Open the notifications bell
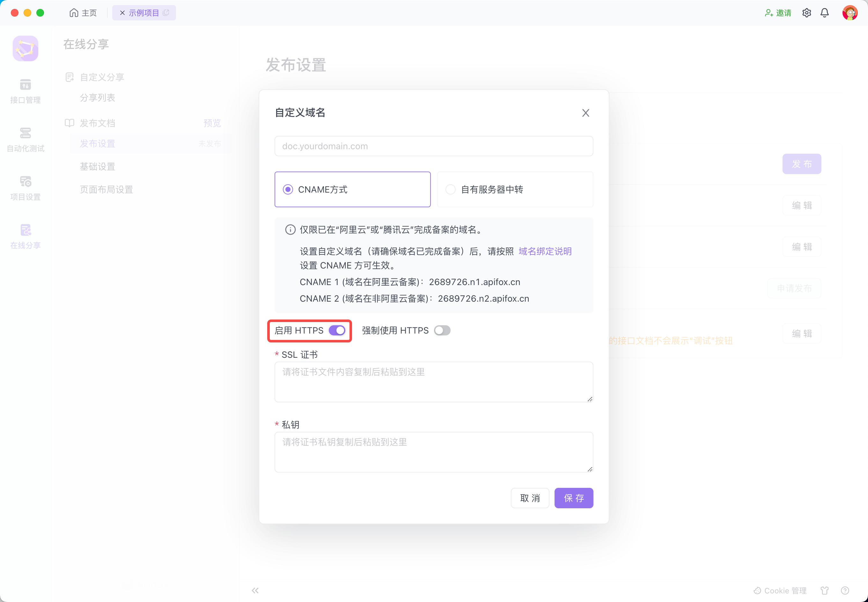The width and height of the screenshot is (868, 602). [825, 13]
